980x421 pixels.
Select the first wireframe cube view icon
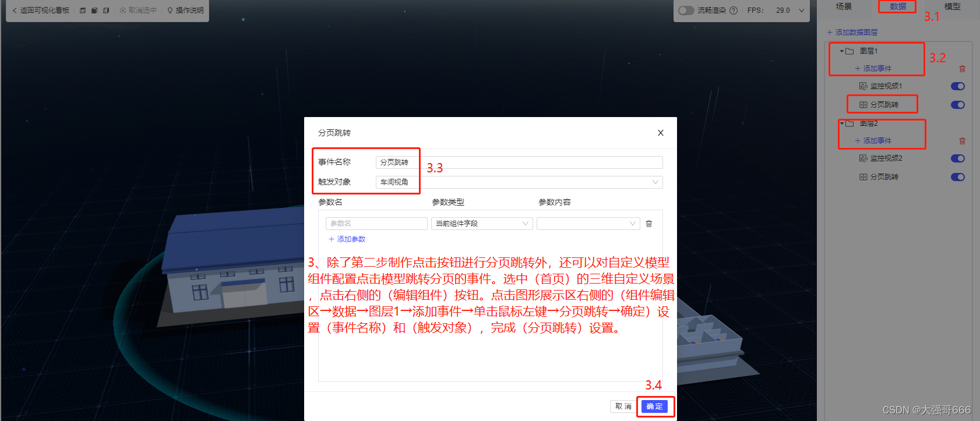point(83,10)
